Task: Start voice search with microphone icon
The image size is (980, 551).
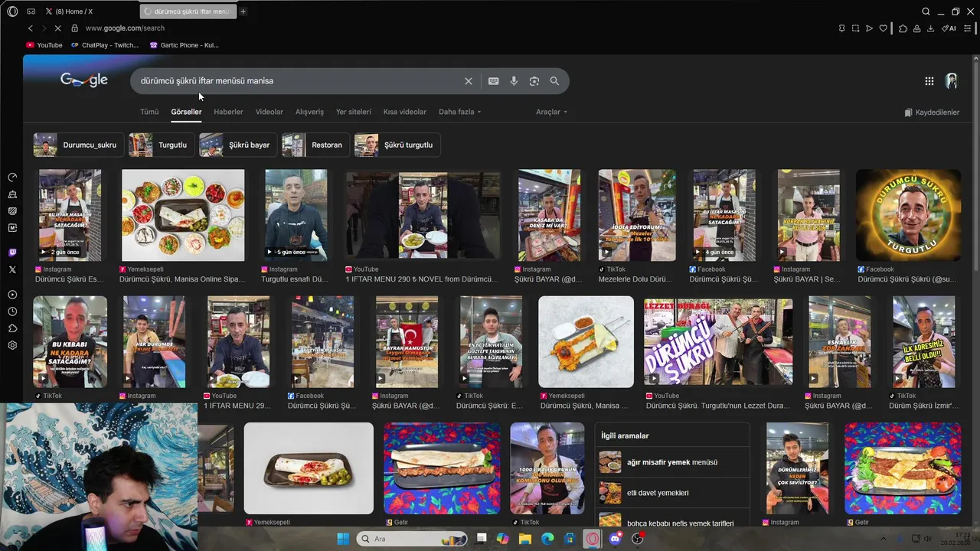Action: (514, 81)
